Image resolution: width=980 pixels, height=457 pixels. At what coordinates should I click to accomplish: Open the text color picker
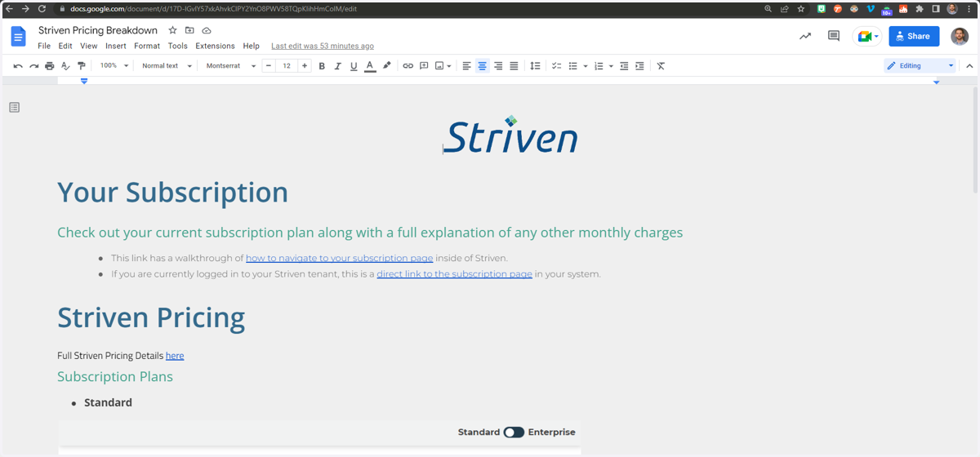coord(370,66)
